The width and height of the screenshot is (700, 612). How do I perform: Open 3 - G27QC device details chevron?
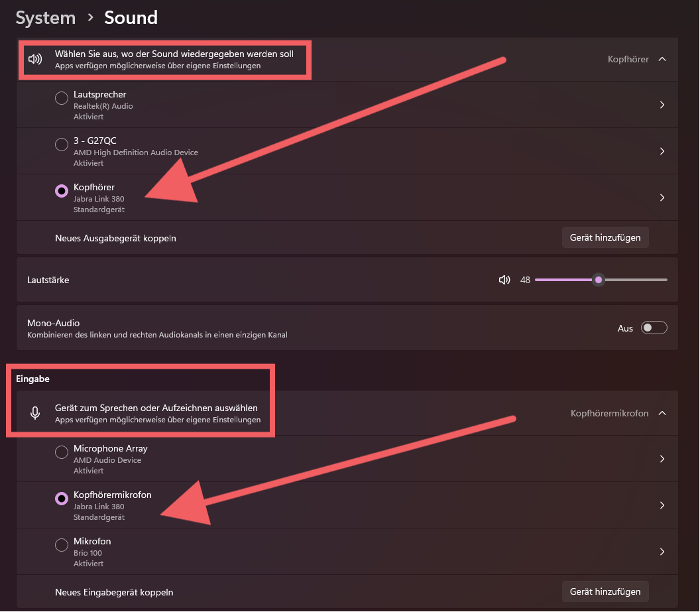click(662, 151)
